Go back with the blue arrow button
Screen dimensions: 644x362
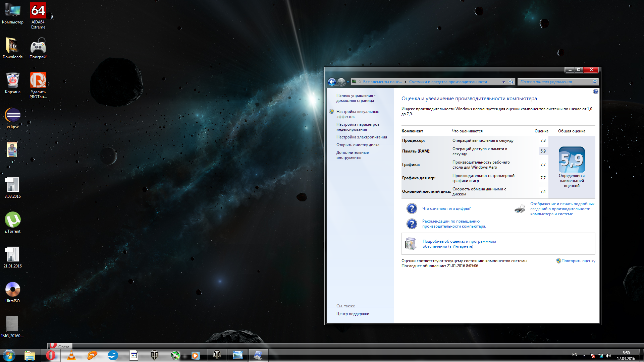pos(332,82)
